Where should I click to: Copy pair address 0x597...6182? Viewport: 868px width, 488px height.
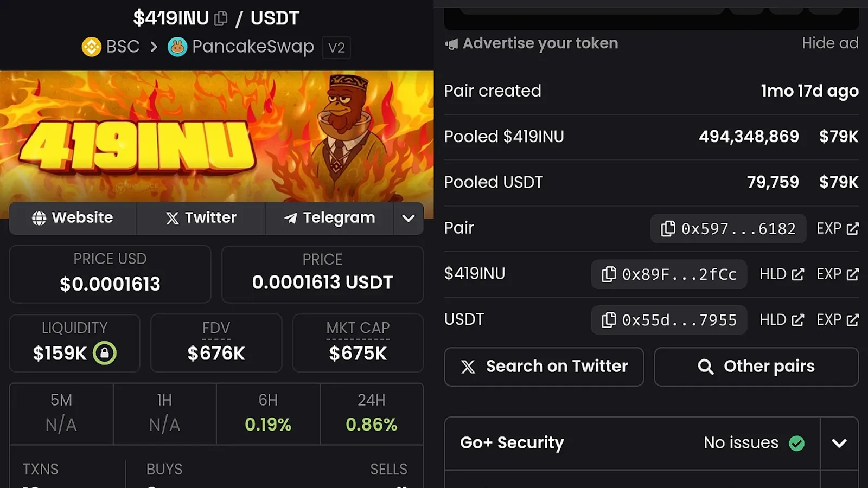coord(728,229)
